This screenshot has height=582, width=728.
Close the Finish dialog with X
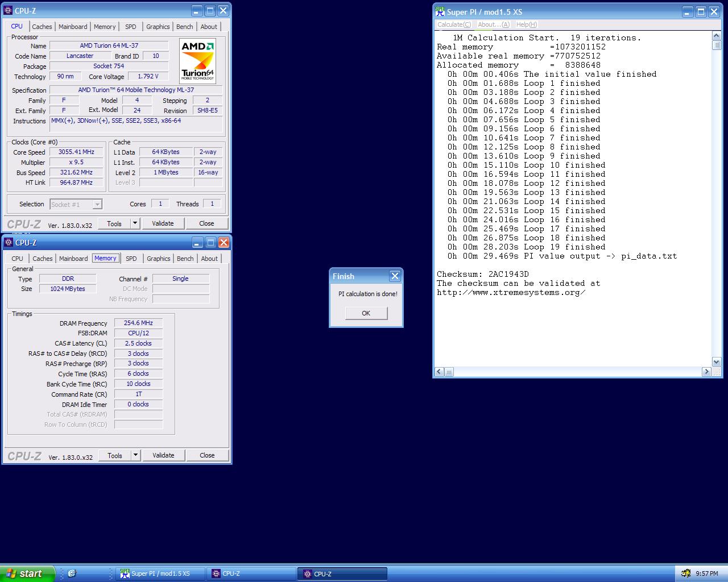[395, 276]
